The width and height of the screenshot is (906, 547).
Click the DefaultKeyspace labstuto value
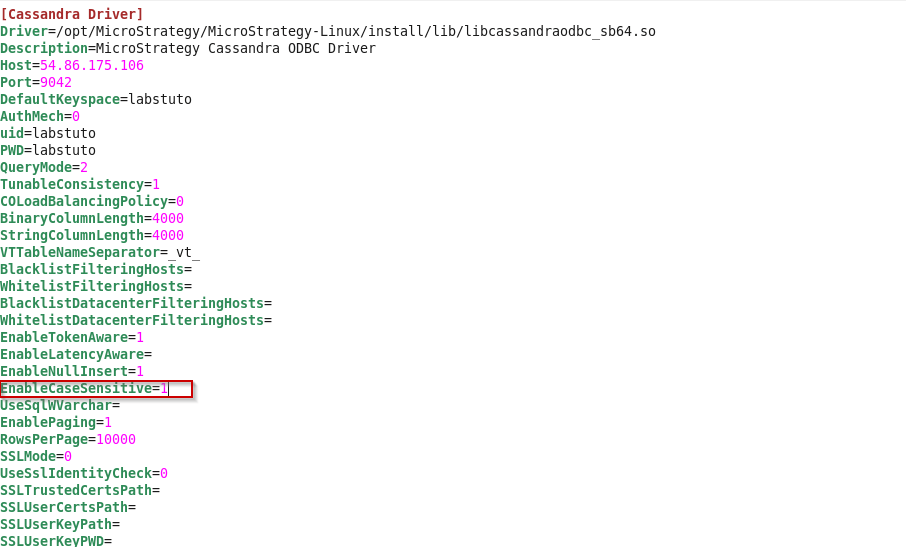click(x=160, y=99)
